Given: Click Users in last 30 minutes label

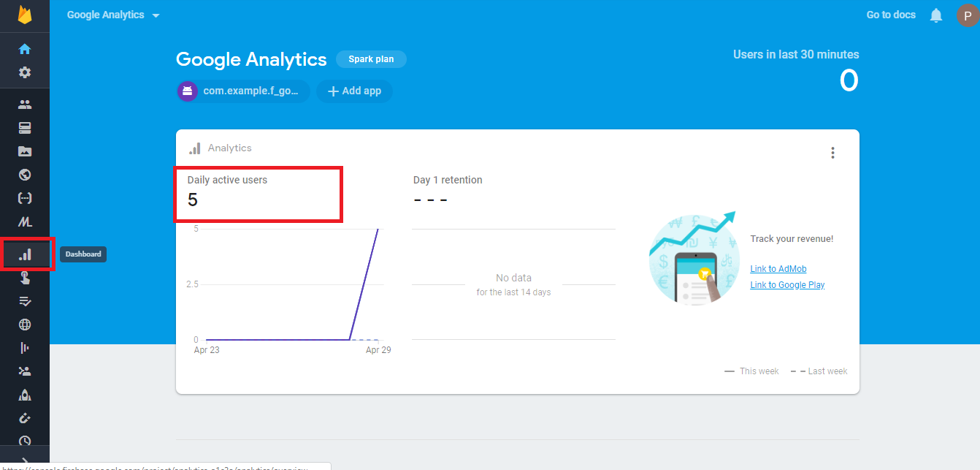Looking at the screenshot, I should (x=796, y=54).
